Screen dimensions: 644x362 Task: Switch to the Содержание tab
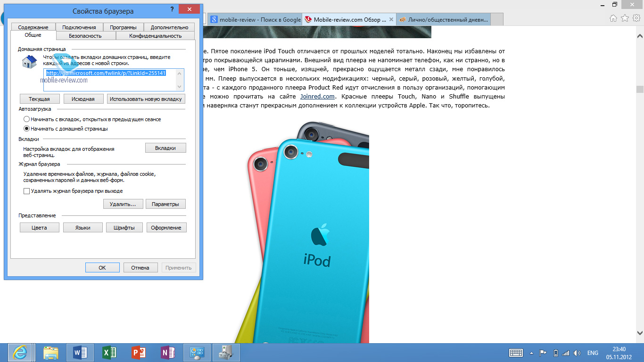(33, 27)
